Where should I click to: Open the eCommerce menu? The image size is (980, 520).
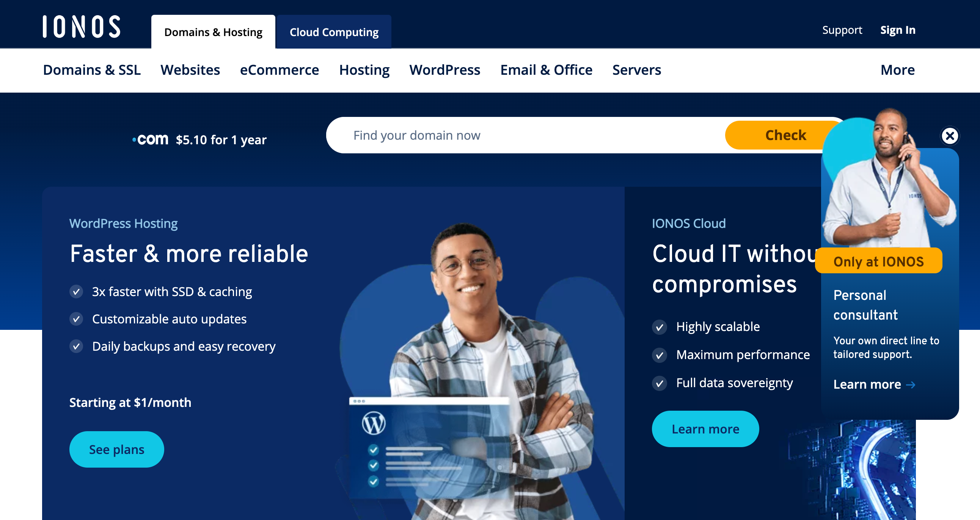point(279,70)
